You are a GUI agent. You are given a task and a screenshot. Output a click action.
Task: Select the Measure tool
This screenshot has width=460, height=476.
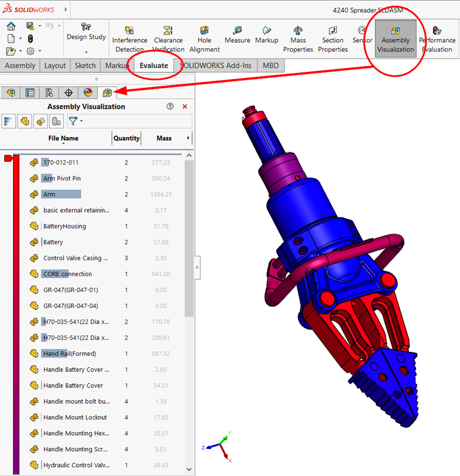click(237, 35)
